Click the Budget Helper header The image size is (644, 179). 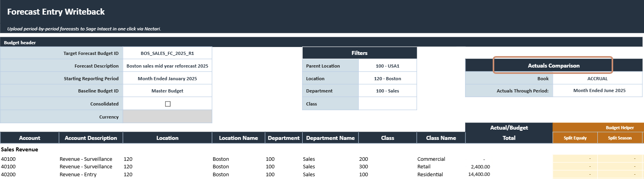tap(620, 128)
